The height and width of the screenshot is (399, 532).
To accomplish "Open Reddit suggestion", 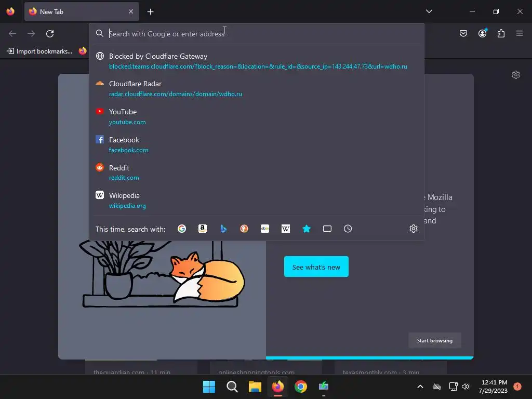I will [257, 172].
